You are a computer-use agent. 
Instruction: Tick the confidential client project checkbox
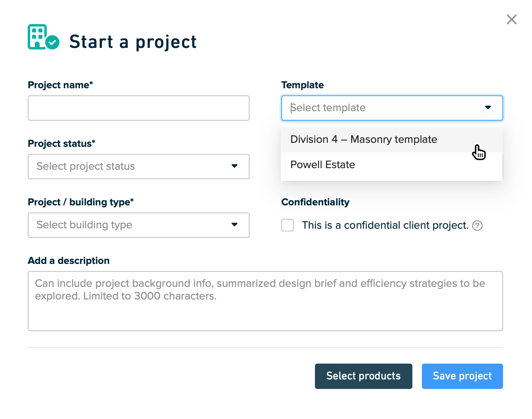tap(288, 225)
